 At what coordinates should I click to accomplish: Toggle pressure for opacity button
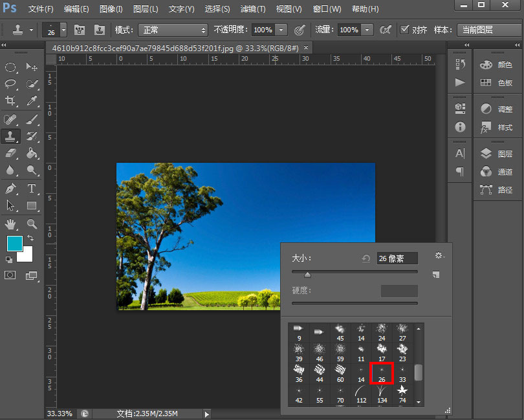point(300,30)
